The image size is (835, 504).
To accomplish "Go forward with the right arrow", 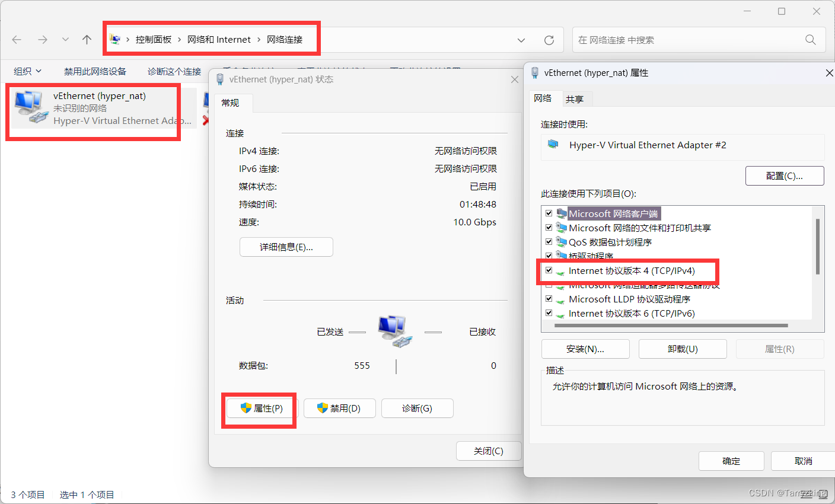I will pyautogui.click(x=42, y=40).
